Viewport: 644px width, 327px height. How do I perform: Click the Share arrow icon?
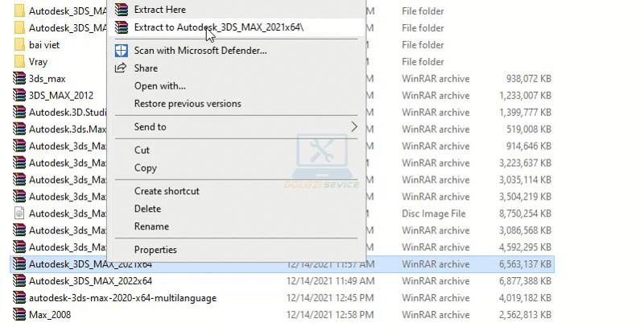click(x=121, y=68)
